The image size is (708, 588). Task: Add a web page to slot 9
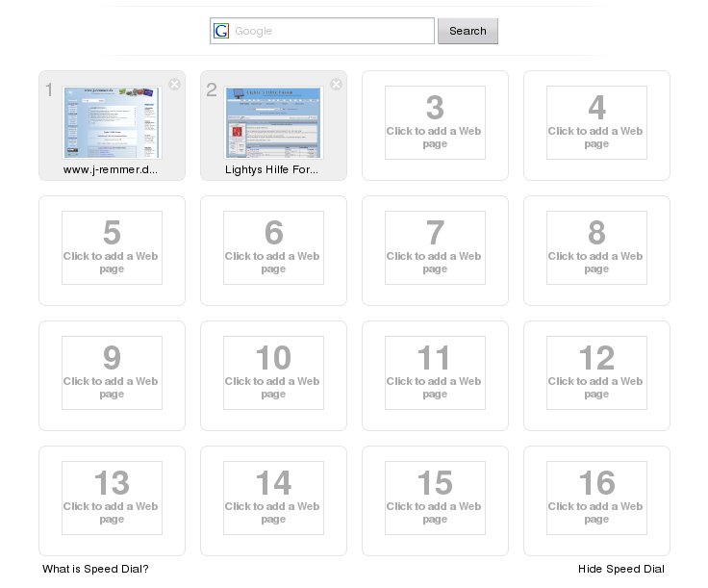112,375
